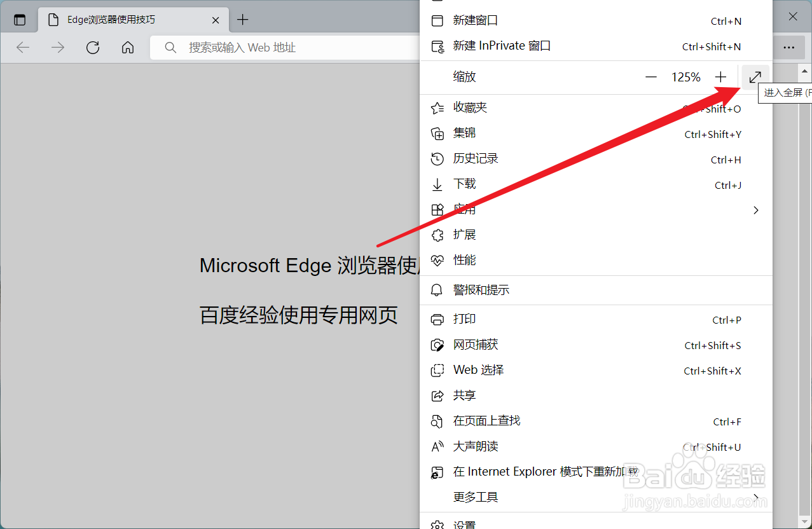Choose 在页面上查找 find on page
The height and width of the screenshot is (529, 812).
[x=596, y=421]
